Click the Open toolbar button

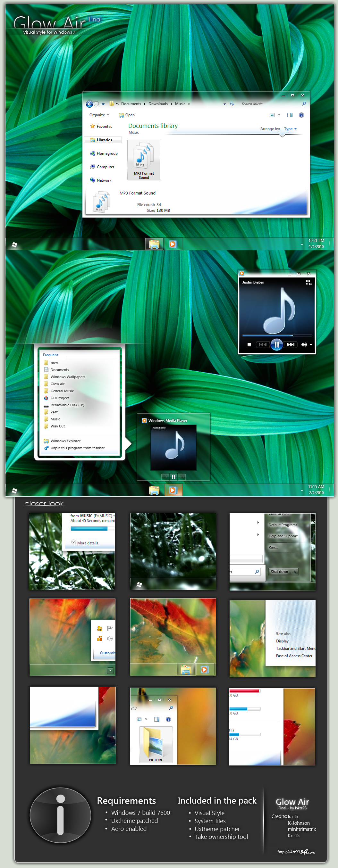(x=127, y=115)
